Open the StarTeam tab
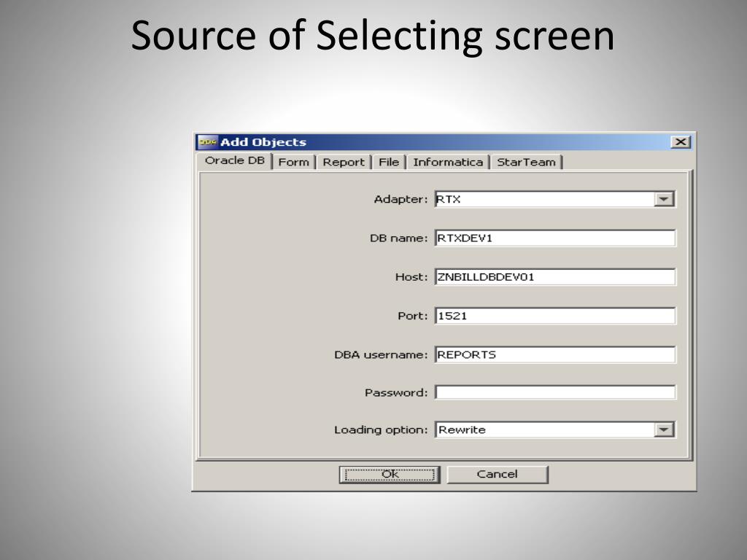This screenshot has height=560, width=747. (526, 162)
